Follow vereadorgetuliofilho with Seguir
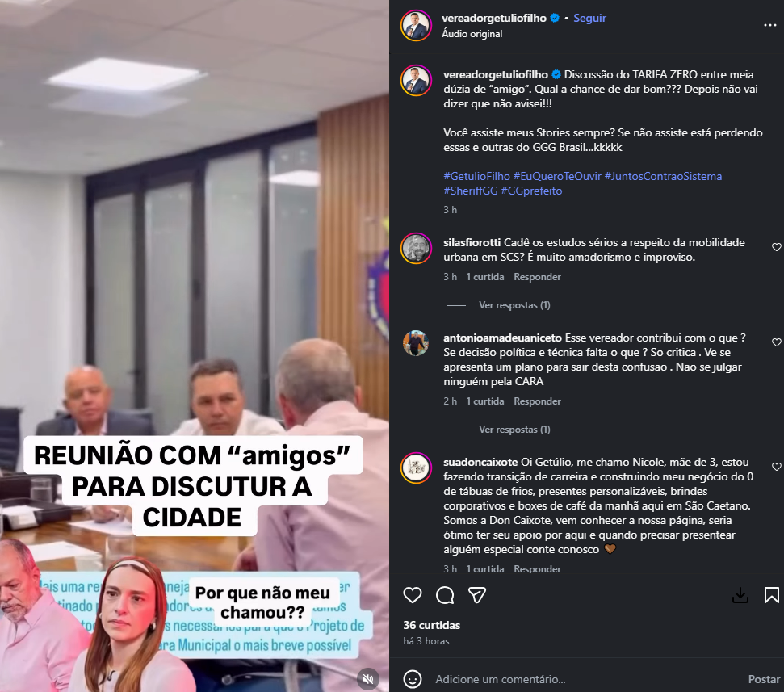 589,18
